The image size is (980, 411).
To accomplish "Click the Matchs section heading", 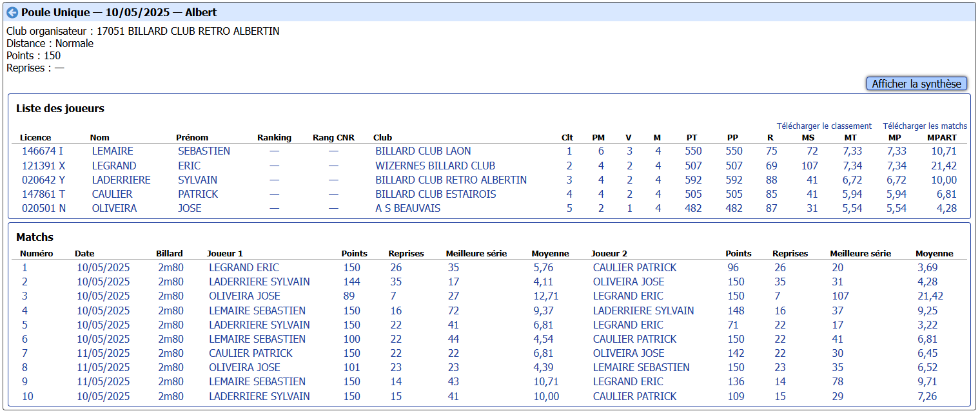I will click(35, 237).
